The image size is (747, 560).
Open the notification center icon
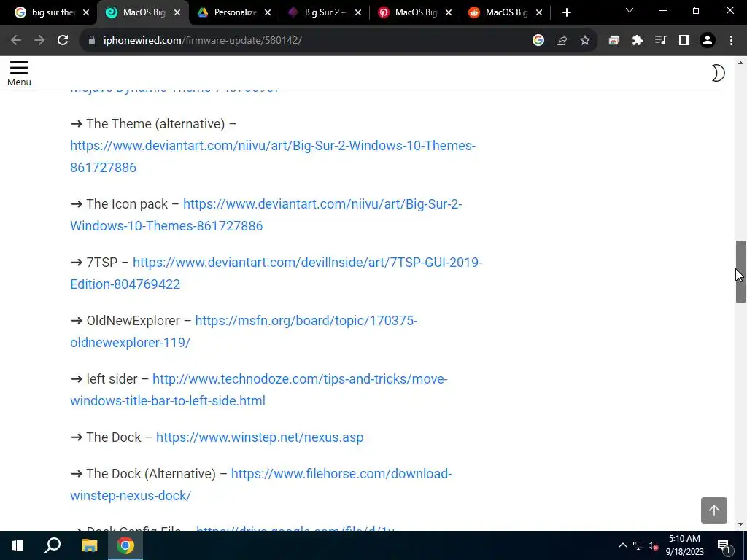[x=724, y=545]
